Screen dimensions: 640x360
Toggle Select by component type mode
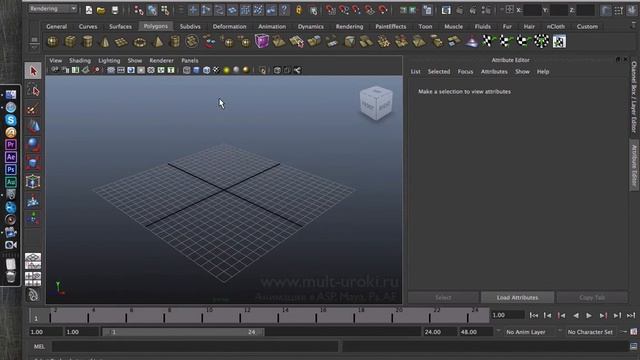(x=165, y=10)
